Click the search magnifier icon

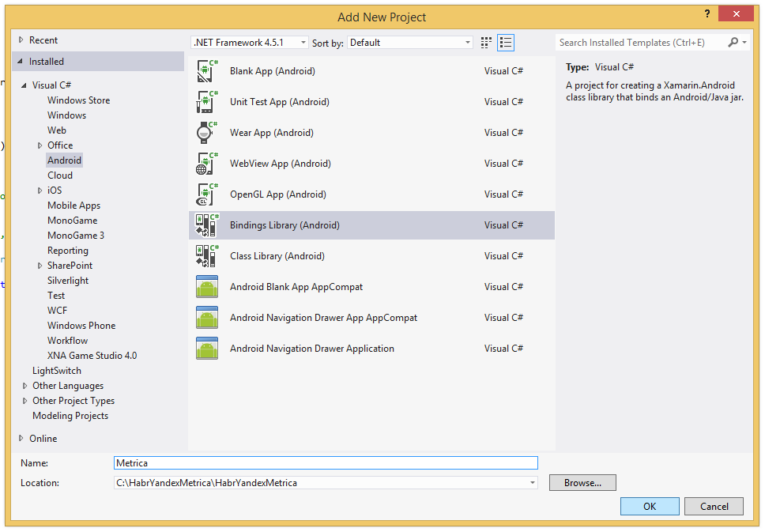pos(733,43)
